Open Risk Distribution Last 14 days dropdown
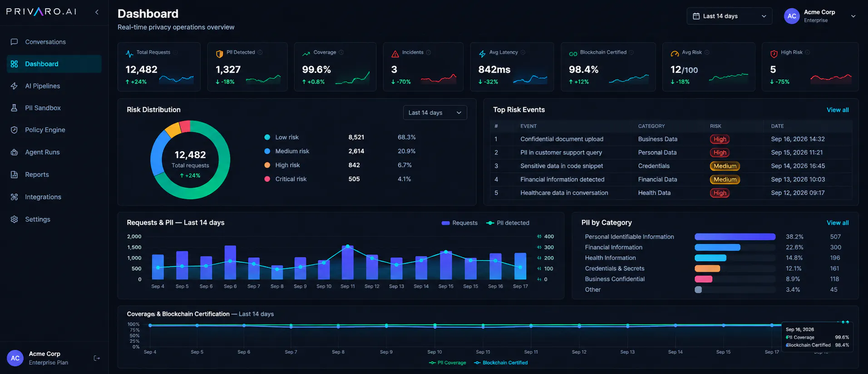Image resolution: width=868 pixels, height=374 pixels. 435,113
